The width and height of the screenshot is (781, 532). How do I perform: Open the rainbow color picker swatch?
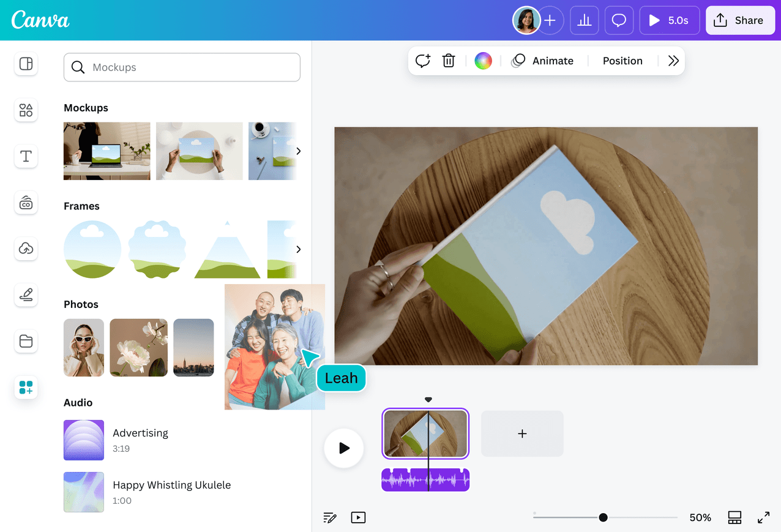(x=483, y=61)
